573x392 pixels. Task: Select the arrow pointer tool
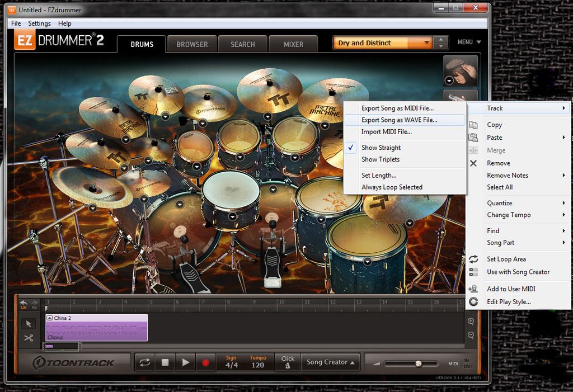pyautogui.click(x=29, y=324)
